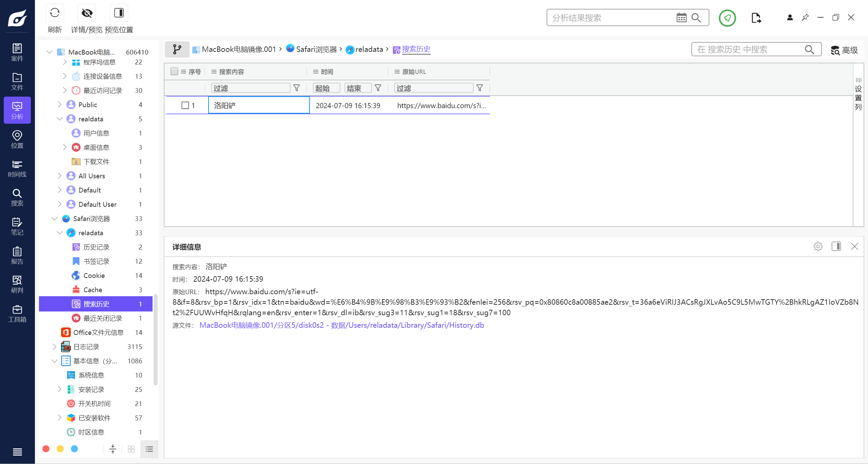Viewport: 868px width, 464px height.
Task: Open the History.db source file link
Action: click(341, 325)
